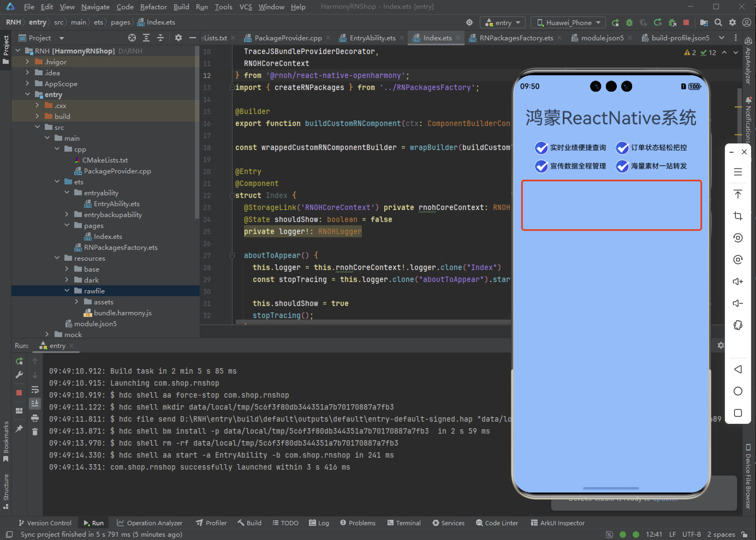This screenshot has height=540, width=756.
Task: Click the Debug entry bug icon
Action: (629, 23)
